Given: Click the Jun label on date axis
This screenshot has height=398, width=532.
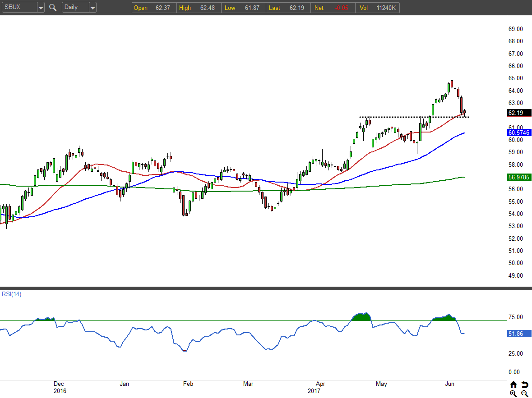Looking at the screenshot, I should click(x=449, y=384).
